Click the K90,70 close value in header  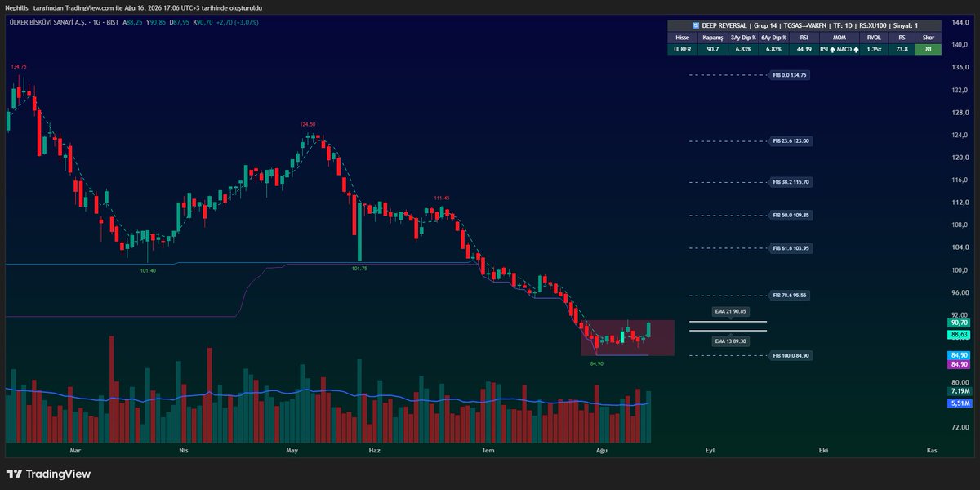pos(203,21)
